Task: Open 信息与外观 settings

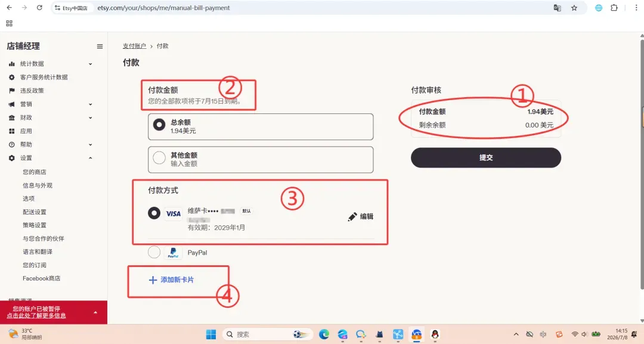Action: point(38,185)
